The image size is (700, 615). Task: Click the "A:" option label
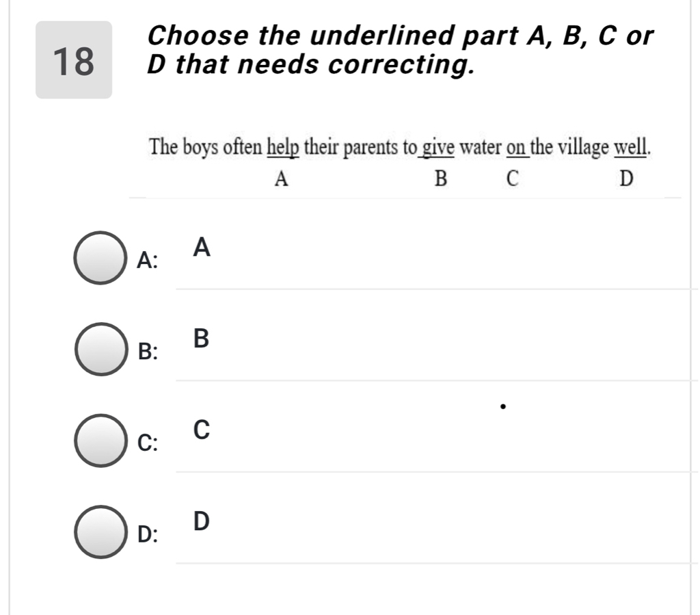pyautogui.click(x=148, y=261)
